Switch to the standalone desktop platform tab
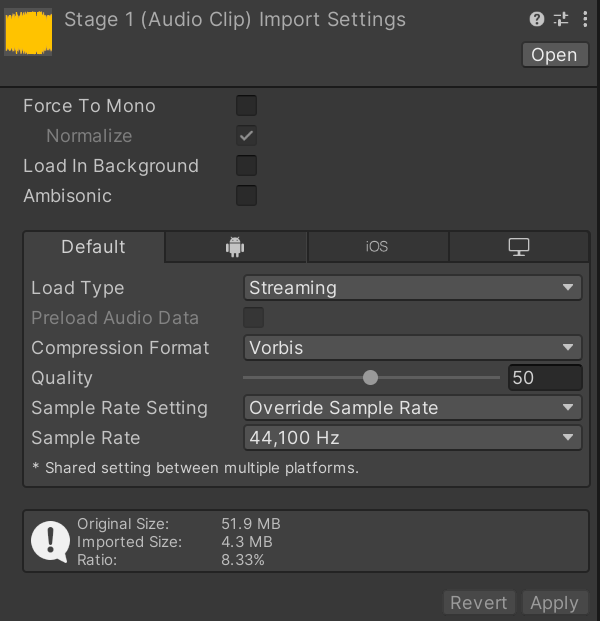Screen dimensions: 600x621 coord(518,247)
